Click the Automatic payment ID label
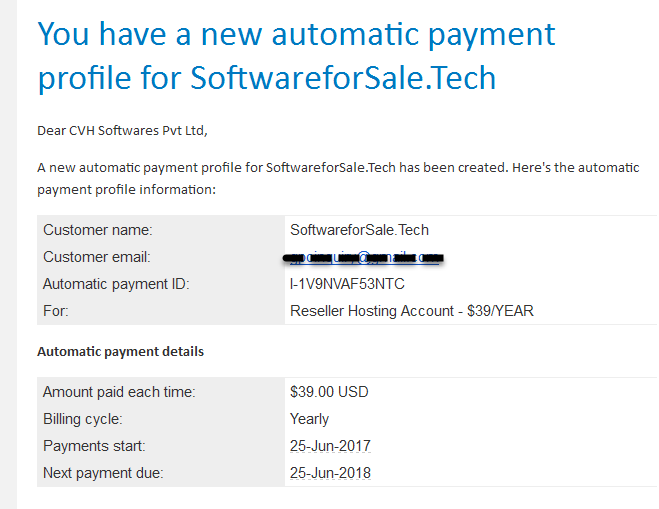 [x=116, y=284]
